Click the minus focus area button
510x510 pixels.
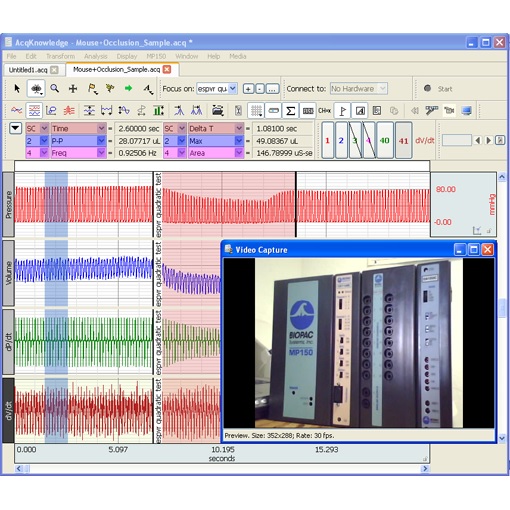260,89
